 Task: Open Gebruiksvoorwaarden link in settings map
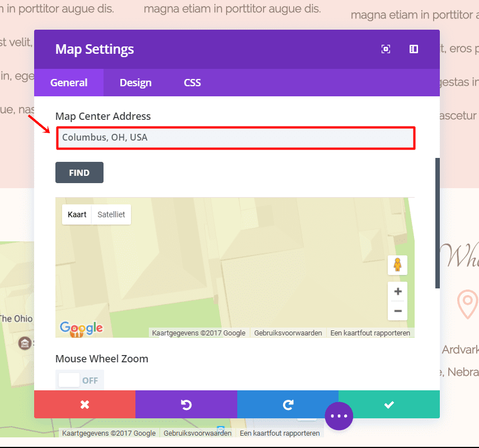[288, 333]
